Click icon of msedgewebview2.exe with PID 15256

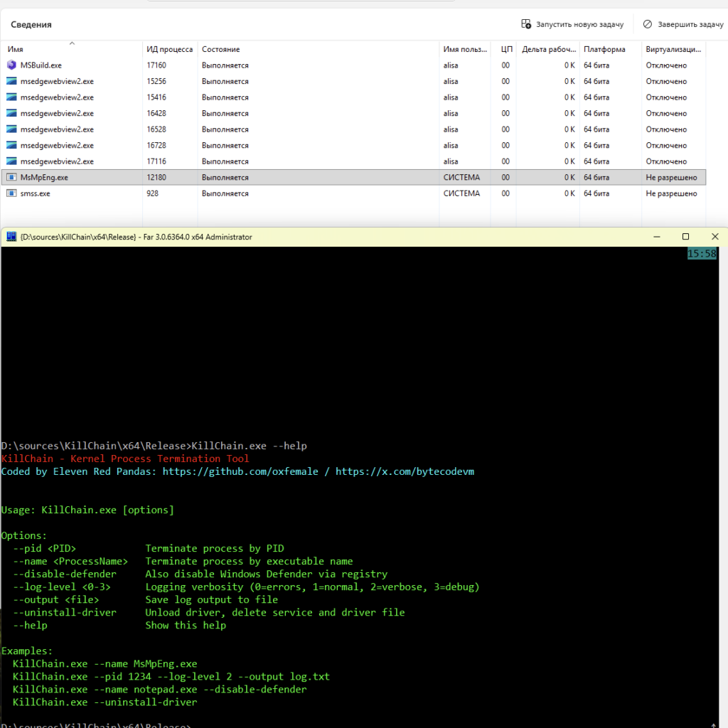(11, 81)
